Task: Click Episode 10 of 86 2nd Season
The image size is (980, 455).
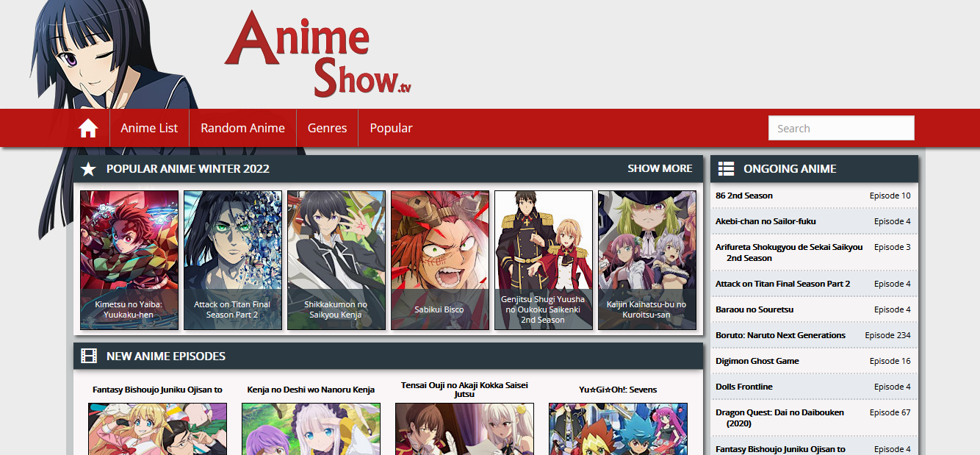Action: point(890,196)
